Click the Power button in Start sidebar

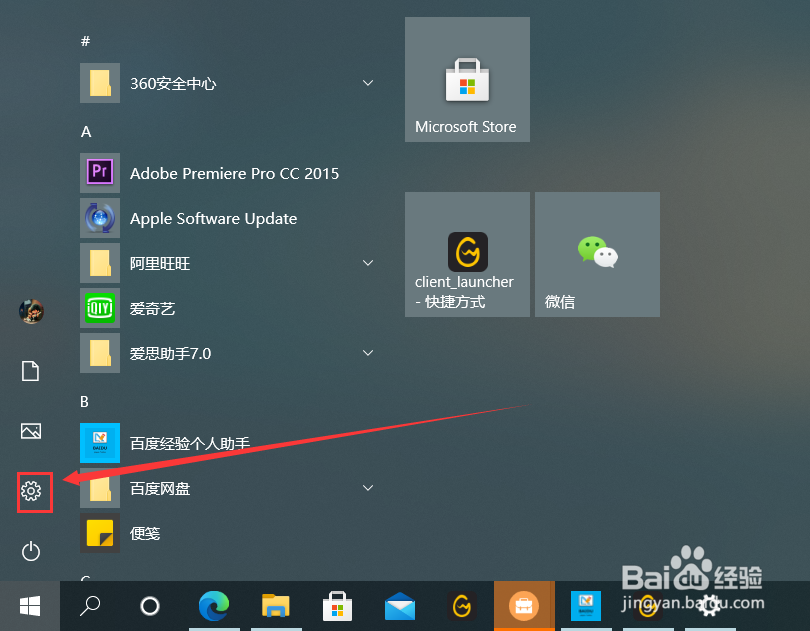(31, 551)
